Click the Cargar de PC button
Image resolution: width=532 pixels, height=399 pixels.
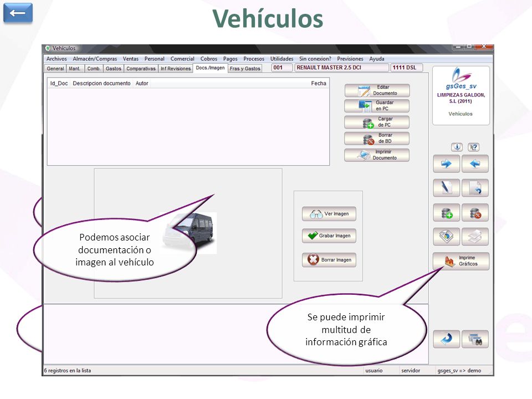pos(377,122)
